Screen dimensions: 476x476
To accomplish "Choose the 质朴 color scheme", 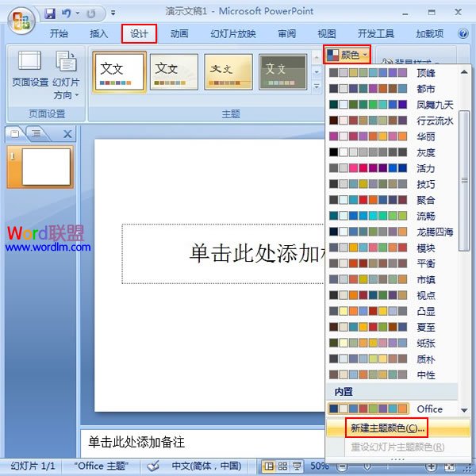I will point(392,359).
